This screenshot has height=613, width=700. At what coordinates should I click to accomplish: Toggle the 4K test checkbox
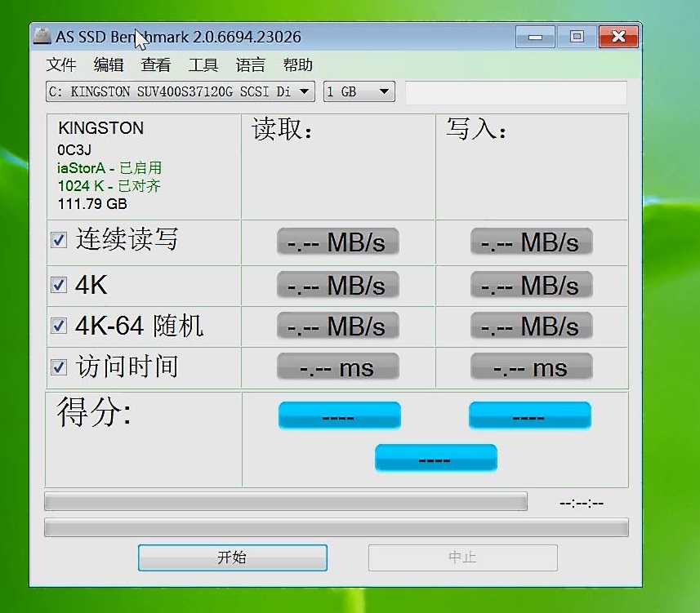58,282
